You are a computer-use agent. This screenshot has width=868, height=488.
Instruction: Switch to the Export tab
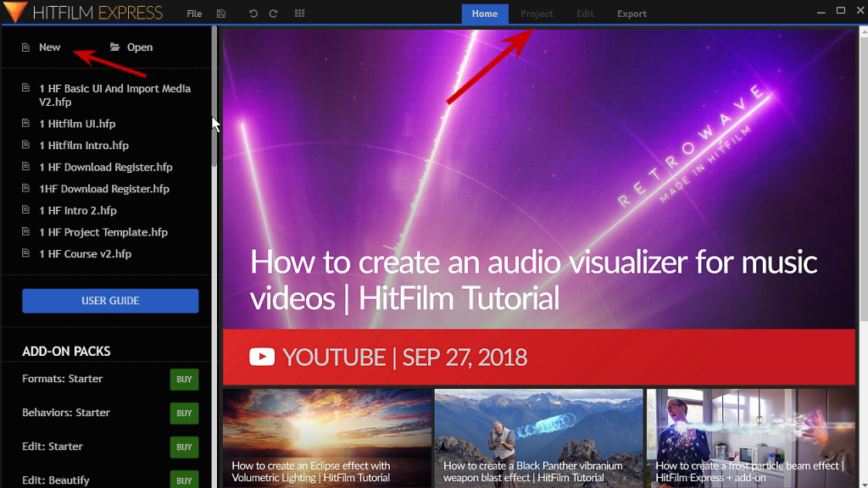tap(632, 14)
